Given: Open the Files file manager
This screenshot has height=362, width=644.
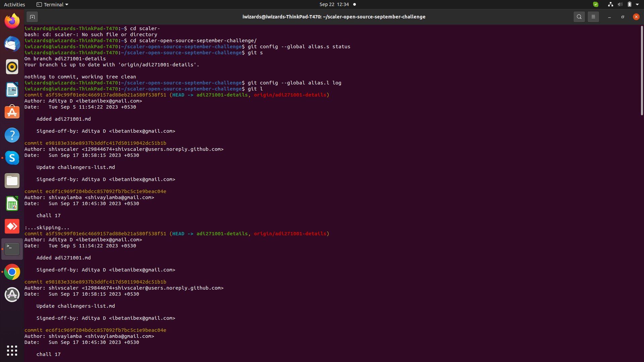Looking at the screenshot, I should [12, 181].
